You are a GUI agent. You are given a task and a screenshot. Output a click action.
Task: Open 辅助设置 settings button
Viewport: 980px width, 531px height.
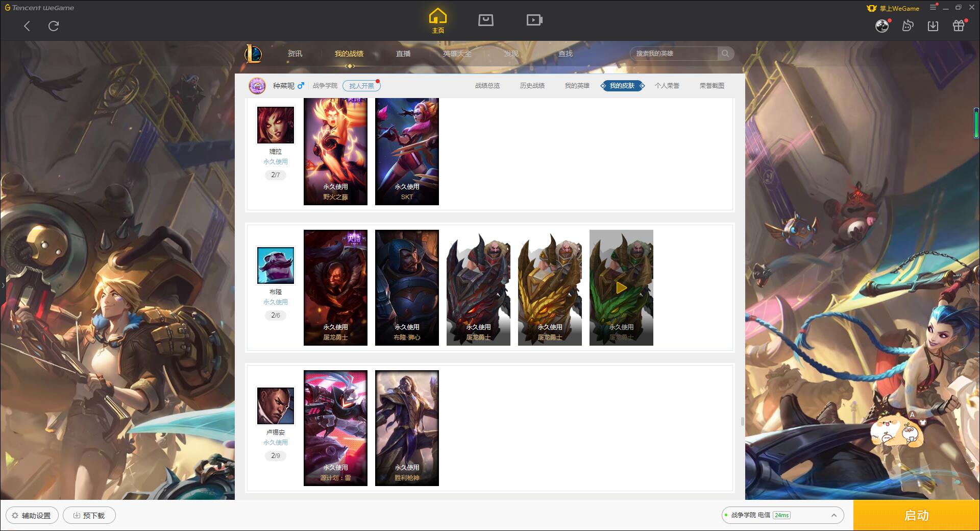click(x=32, y=516)
